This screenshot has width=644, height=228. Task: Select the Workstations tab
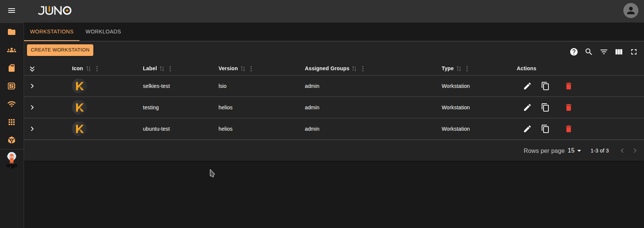pos(52,32)
